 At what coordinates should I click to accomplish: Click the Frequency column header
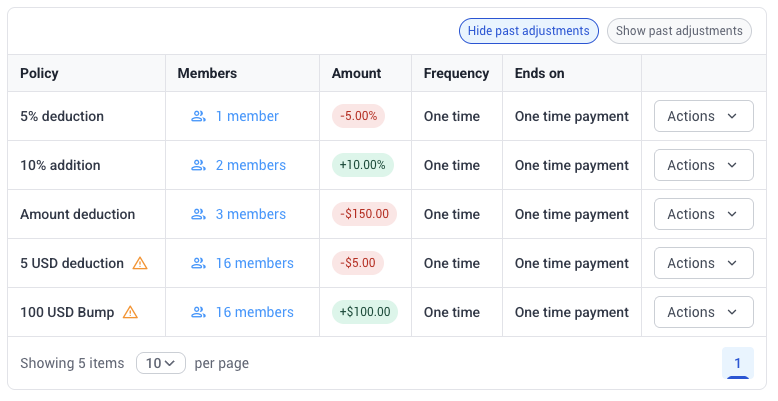(456, 73)
